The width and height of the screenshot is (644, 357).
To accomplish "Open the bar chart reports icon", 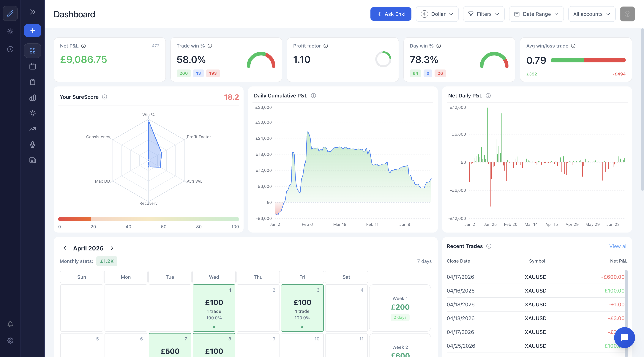I will tap(32, 98).
